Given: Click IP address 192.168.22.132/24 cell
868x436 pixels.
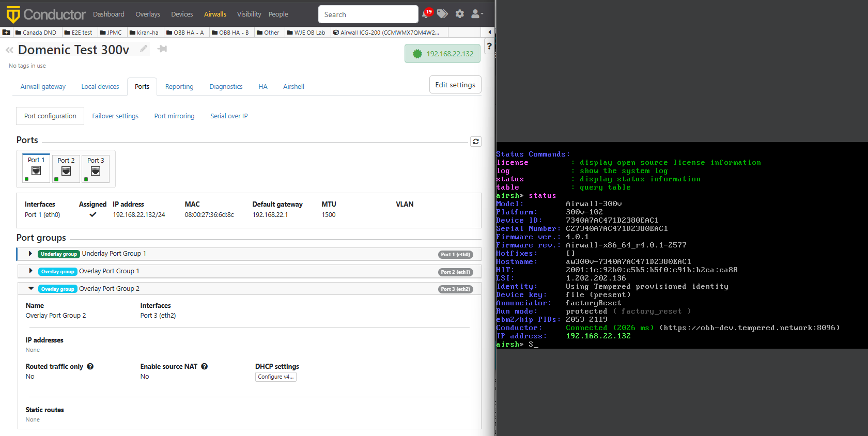Looking at the screenshot, I should [139, 215].
